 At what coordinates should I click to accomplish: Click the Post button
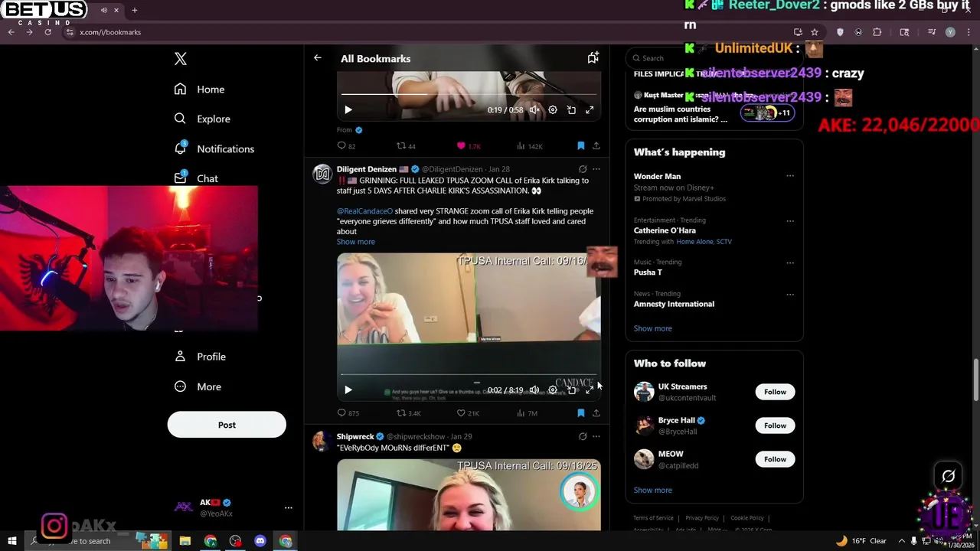[x=227, y=425]
